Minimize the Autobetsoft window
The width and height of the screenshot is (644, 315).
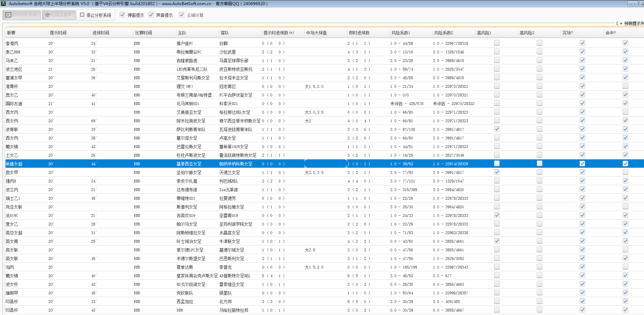[632, 4]
